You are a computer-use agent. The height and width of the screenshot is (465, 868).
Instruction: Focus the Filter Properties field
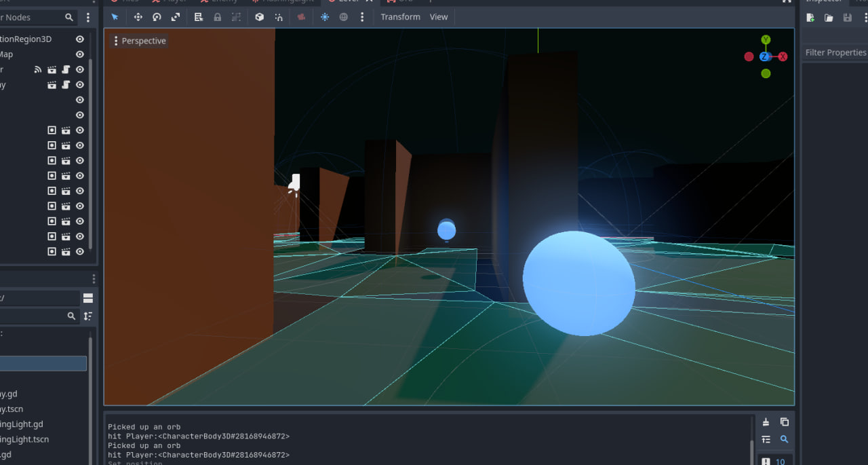click(835, 52)
